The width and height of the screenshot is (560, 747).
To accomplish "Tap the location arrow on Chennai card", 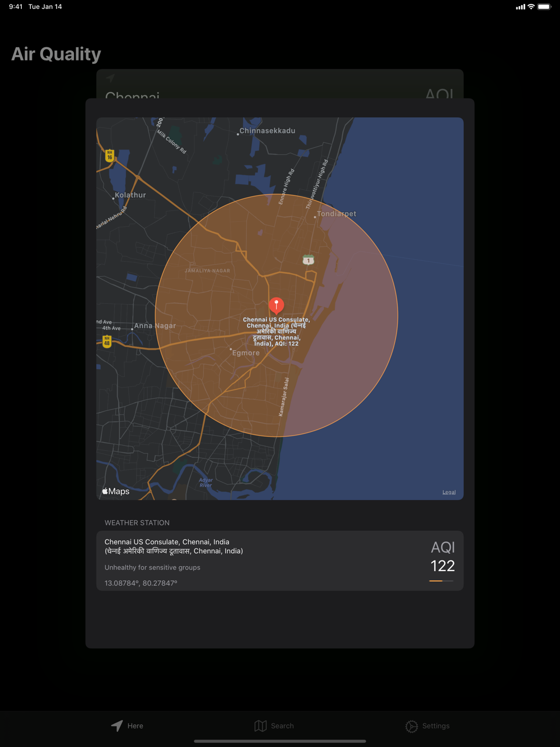I will (110, 78).
